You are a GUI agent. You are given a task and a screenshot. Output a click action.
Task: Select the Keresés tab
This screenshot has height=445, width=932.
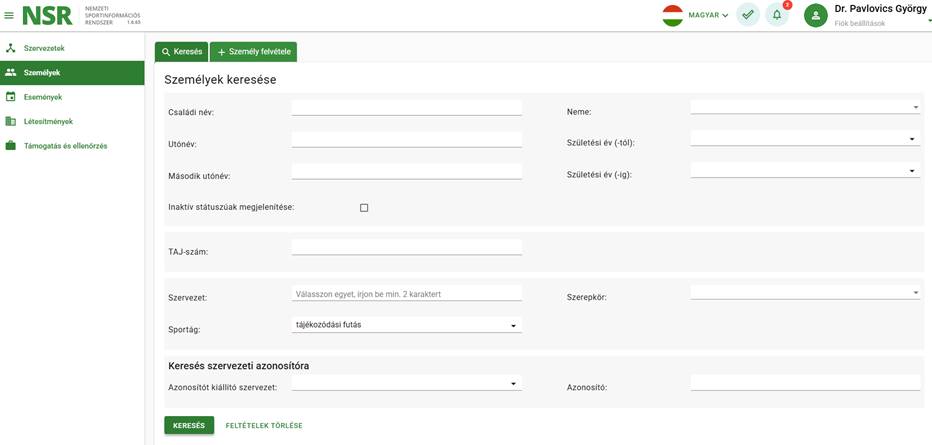(182, 52)
